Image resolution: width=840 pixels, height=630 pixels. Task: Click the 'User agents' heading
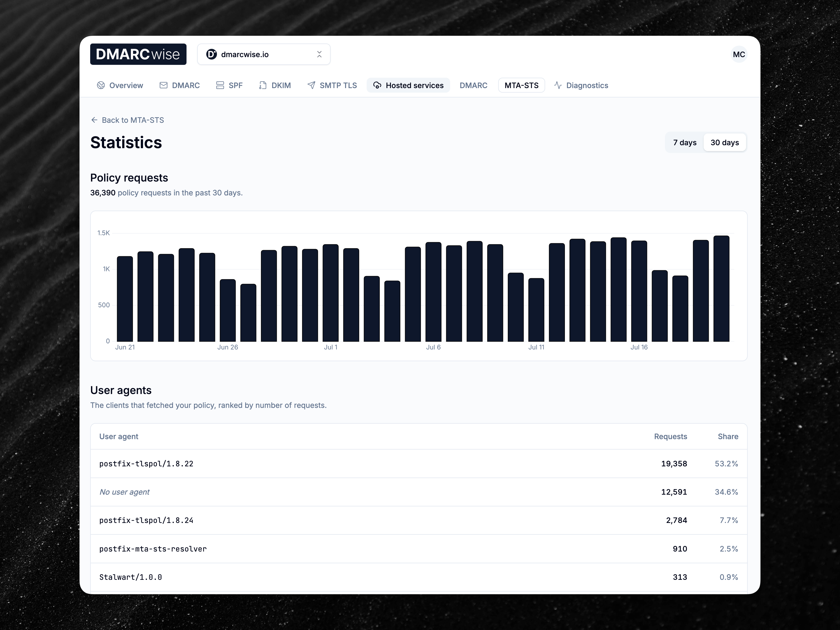pos(121,390)
